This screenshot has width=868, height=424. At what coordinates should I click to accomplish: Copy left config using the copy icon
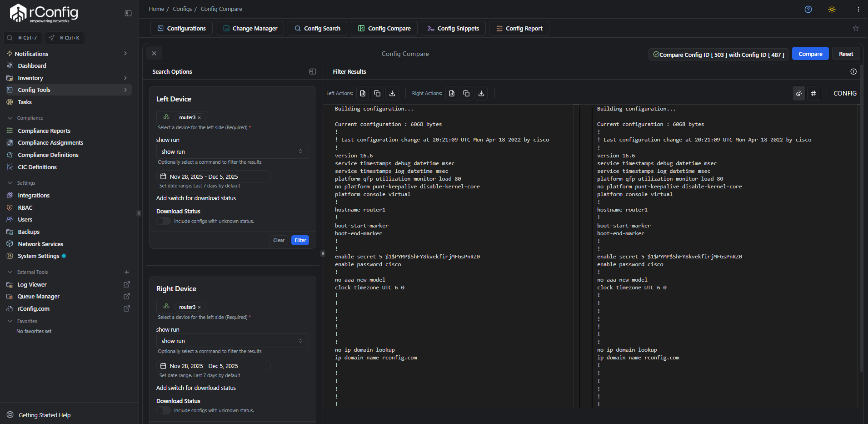click(x=377, y=93)
